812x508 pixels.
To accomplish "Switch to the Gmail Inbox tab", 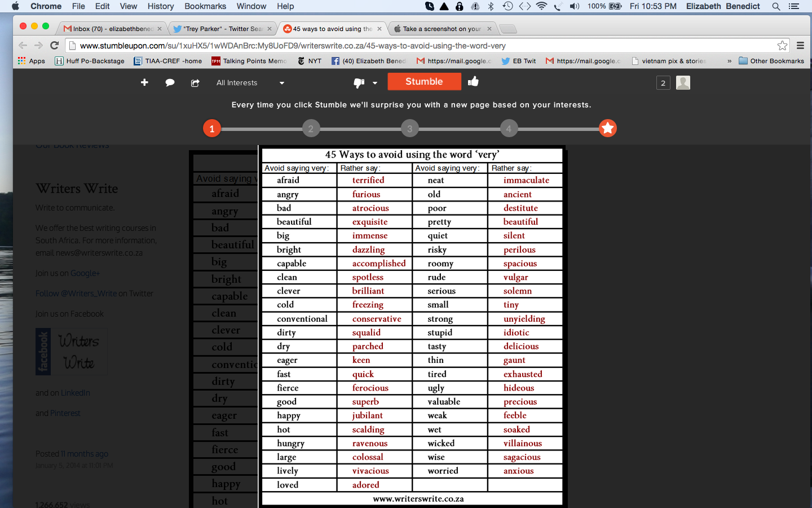I will pos(112,29).
